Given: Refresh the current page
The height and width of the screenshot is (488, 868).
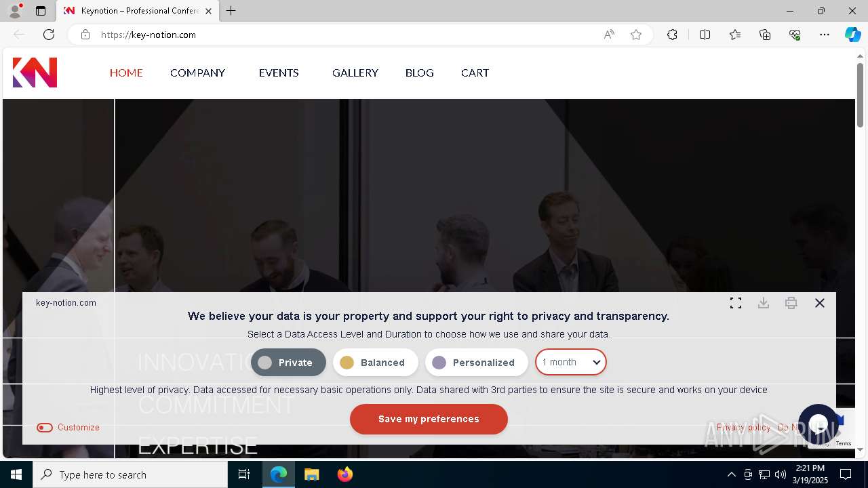Looking at the screenshot, I should [x=49, y=35].
